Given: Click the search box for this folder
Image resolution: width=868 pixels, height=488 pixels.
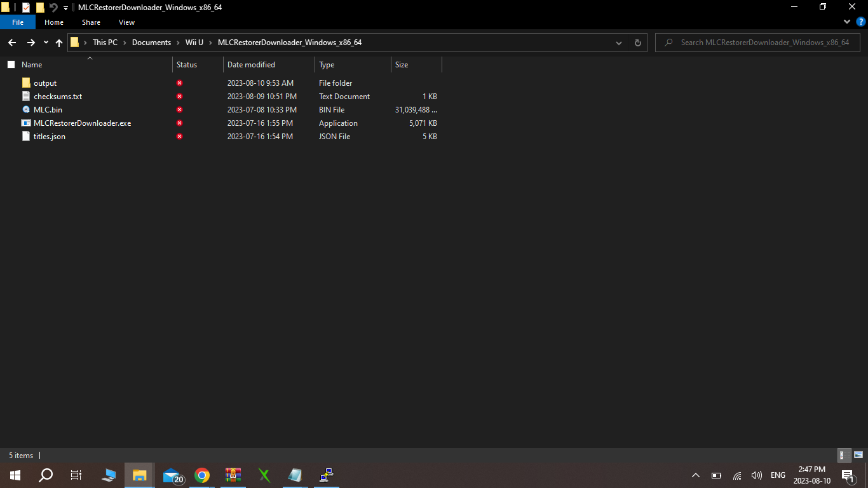Looking at the screenshot, I should click(757, 43).
